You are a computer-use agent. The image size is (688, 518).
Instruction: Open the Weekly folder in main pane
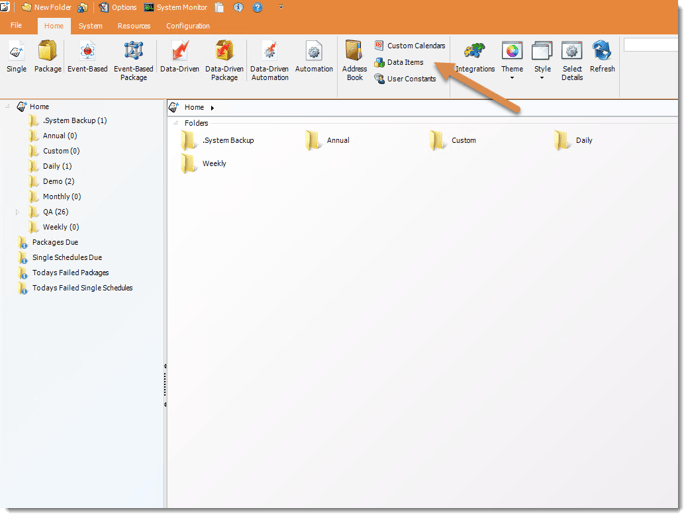click(x=204, y=164)
